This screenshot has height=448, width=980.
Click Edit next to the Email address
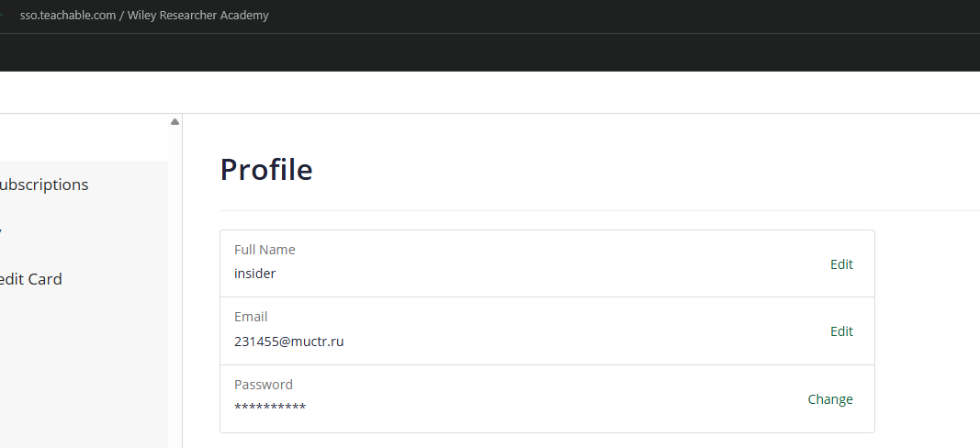[841, 331]
